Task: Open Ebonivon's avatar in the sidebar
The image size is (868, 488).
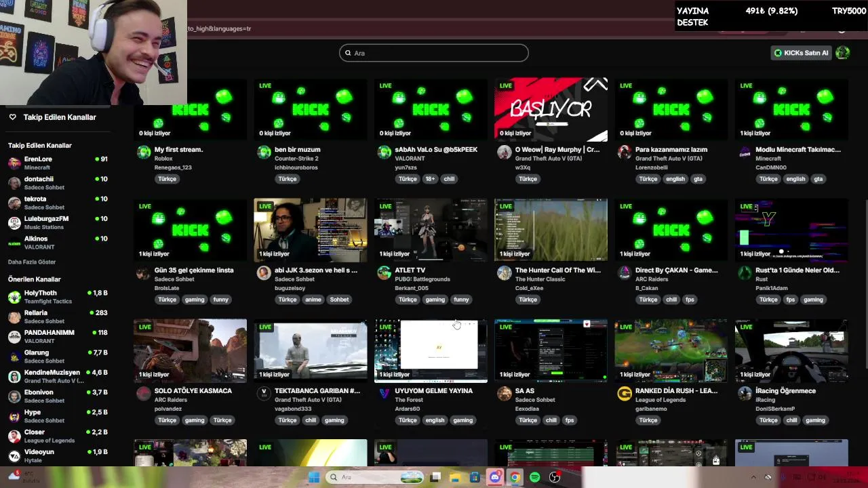Action: tap(14, 396)
